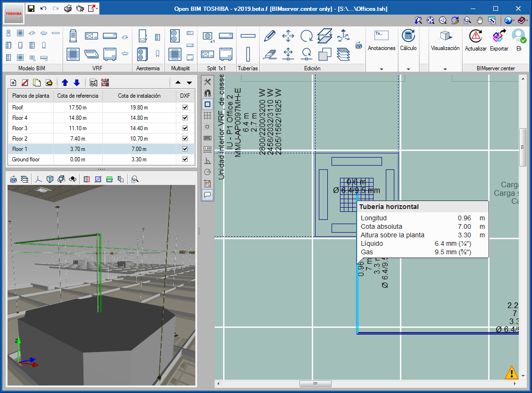
Task: Move floor plan up with blue arrow
Action: 65,83
